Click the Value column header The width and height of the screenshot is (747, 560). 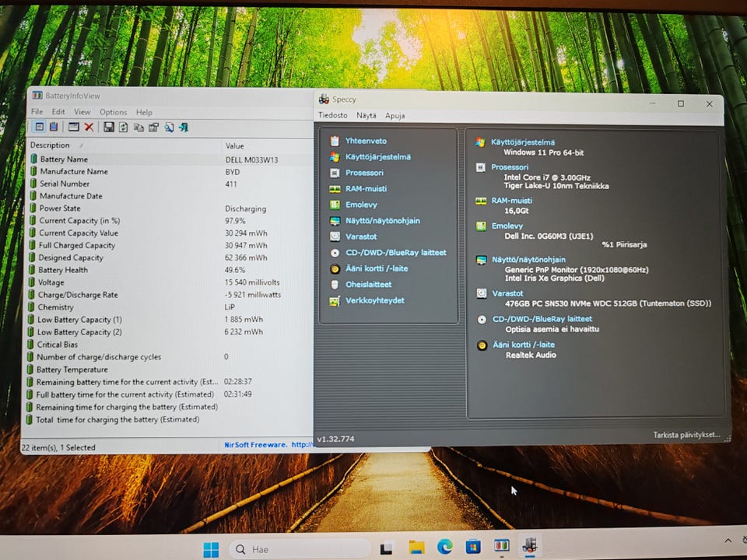tap(234, 146)
